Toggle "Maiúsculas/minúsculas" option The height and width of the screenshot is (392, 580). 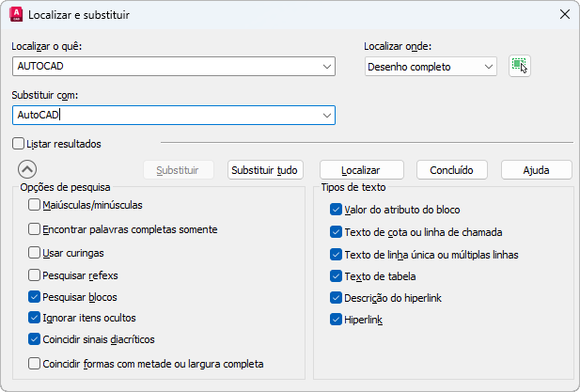tap(35, 204)
